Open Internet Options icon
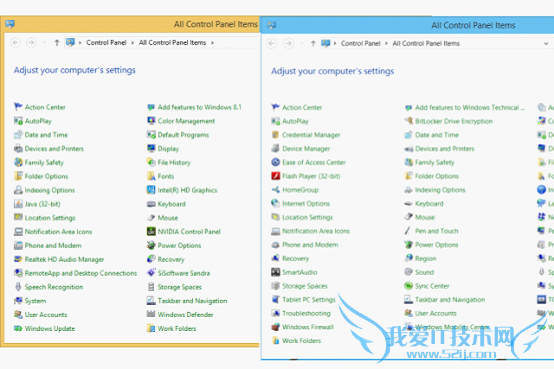The height and width of the screenshot is (369, 554). (x=276, y=203)
